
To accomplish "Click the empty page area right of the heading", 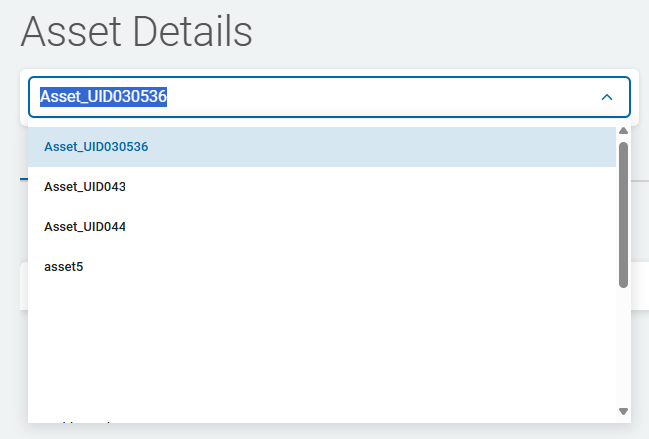I will coord(450,32).
